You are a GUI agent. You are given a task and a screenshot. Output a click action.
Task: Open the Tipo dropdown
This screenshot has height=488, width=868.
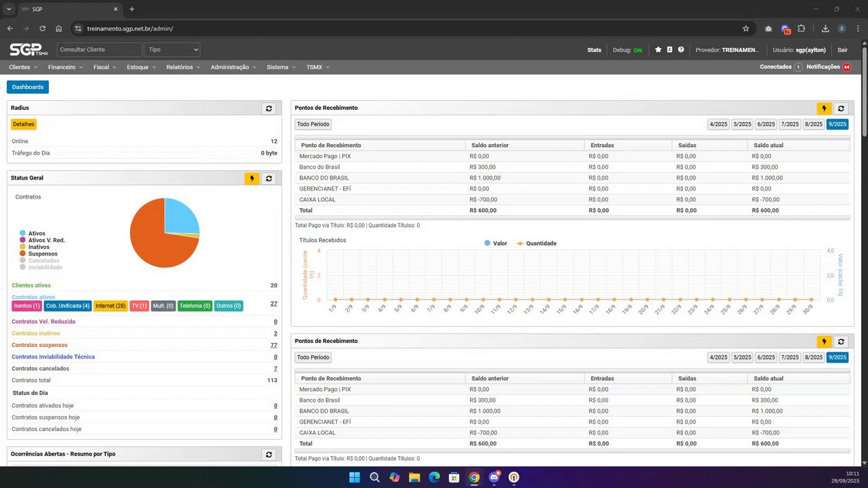point(172,49)
